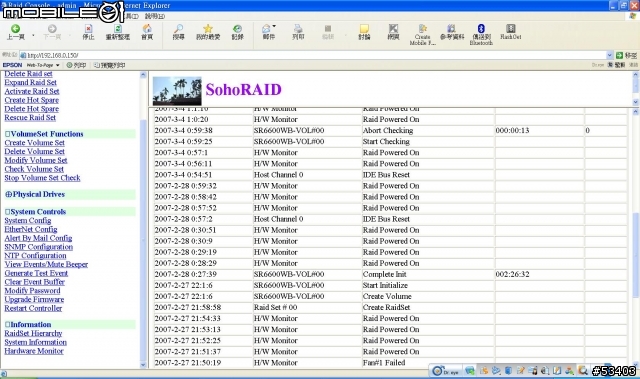Open Hardware Monitor link

tap(34, 351)
